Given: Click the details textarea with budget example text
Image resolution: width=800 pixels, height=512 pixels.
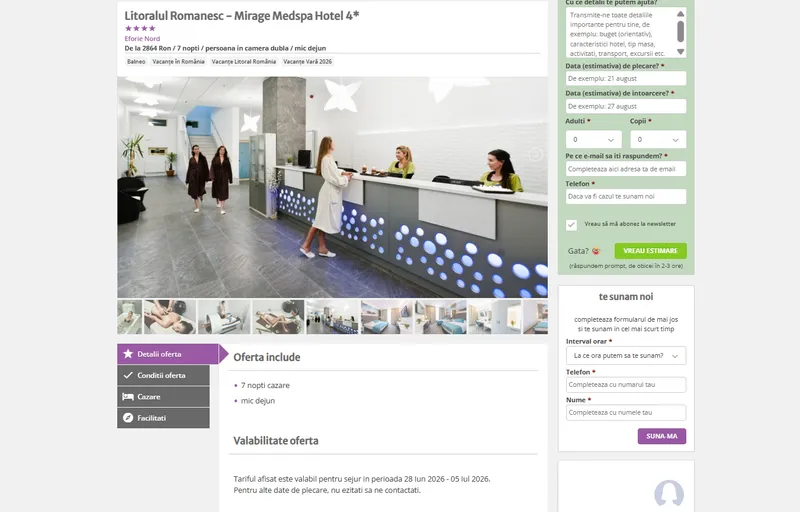Looking at the screenshot, I should (620, 33).
